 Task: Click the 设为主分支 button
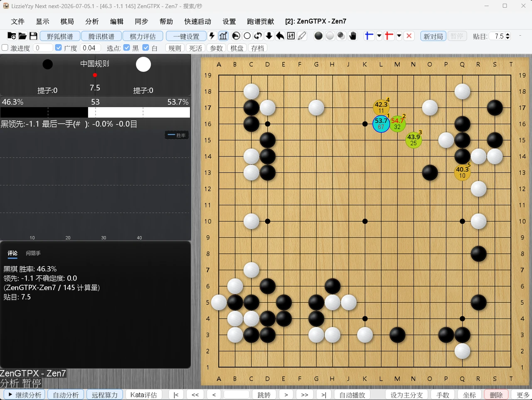(x=406, y=395)
